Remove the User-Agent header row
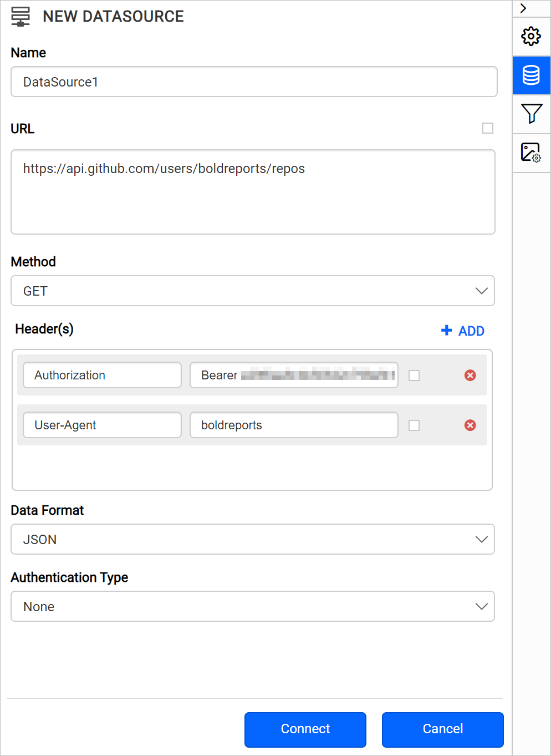551x756 pixels. (x=470, y=425)
